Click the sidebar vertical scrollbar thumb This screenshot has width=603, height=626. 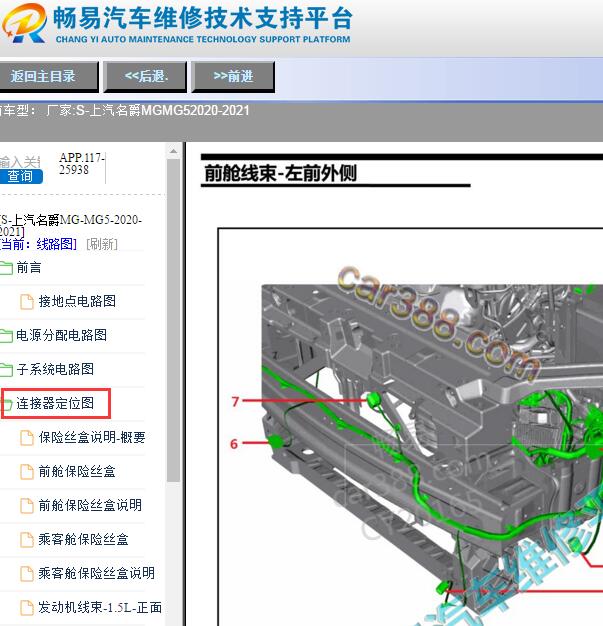coord(173,321)
